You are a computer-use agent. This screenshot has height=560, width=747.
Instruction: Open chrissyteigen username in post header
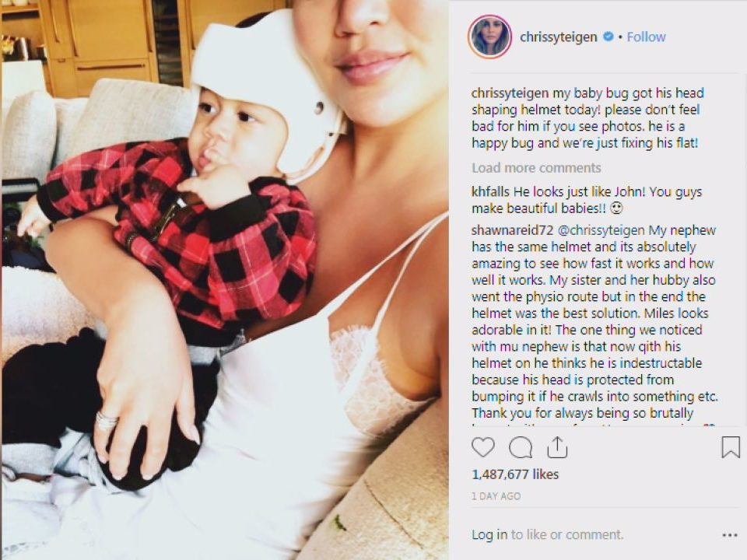click(x=559, y=37)
